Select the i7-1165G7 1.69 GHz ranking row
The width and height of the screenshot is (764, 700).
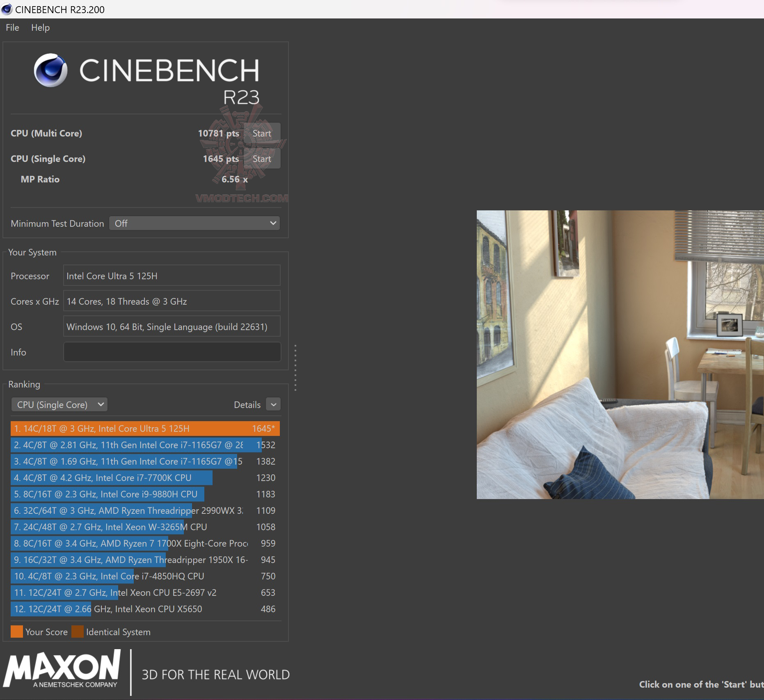pos(145,461)
